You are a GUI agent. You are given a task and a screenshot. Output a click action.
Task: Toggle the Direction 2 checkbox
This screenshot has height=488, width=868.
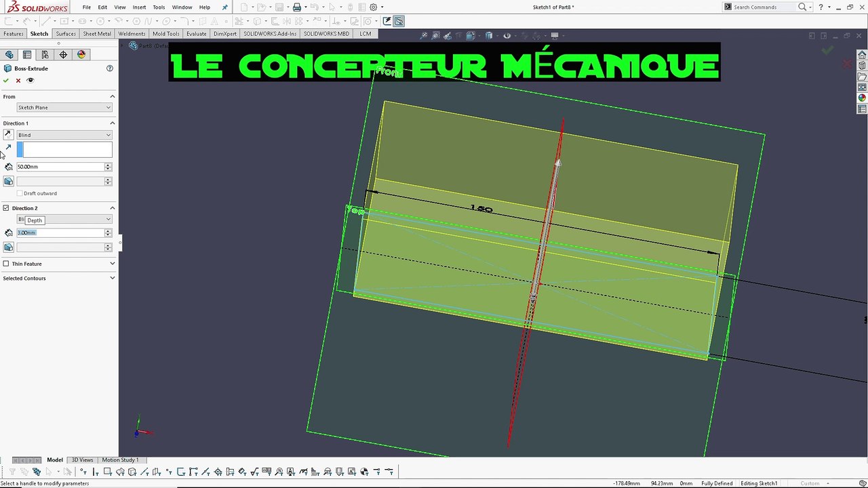(6, 208)
